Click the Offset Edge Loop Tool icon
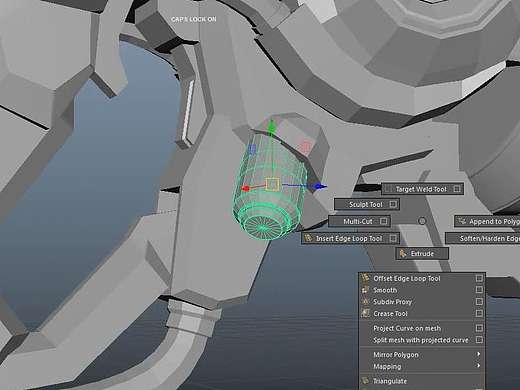Screen dimensions: 520x390 pos(366,278)
